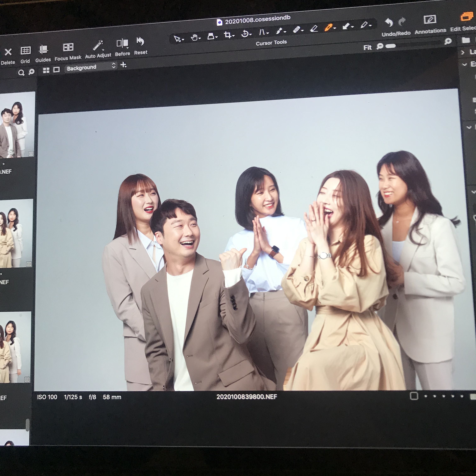Open the add layer plus dropdown

pyautogui.click(x=123, y=65)
